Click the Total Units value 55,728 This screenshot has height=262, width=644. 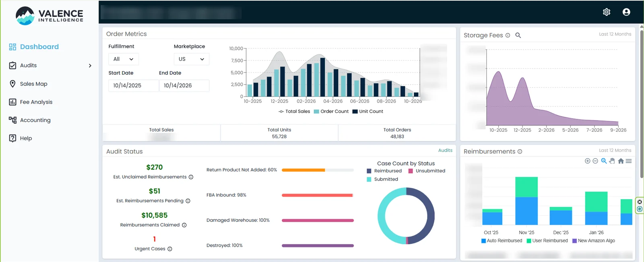pyautogui.click(x=279, y=137)
